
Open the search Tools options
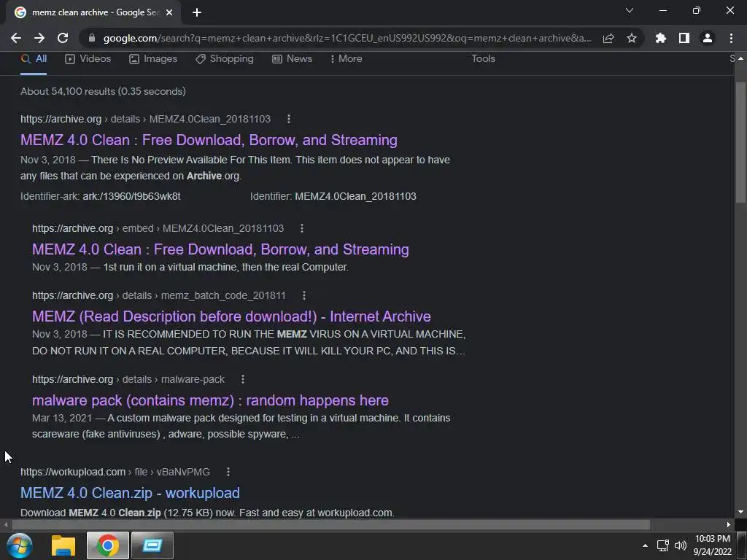483,58
